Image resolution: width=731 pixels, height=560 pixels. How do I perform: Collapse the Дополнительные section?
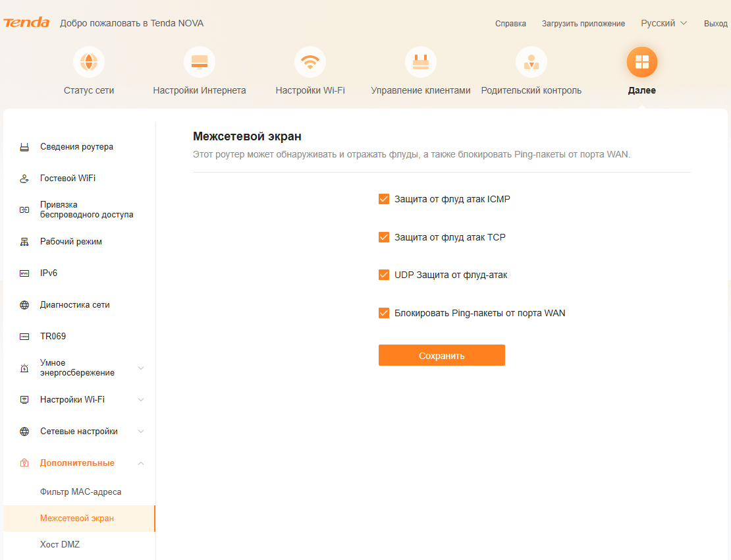(141, 463)
